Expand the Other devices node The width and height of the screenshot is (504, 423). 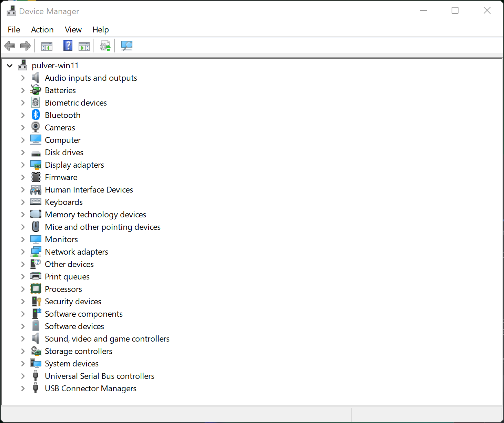click(23, 264)
